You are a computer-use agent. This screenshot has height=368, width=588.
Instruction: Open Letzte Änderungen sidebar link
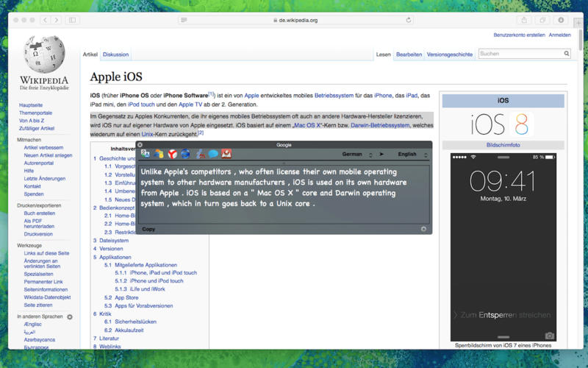point(45,179)
